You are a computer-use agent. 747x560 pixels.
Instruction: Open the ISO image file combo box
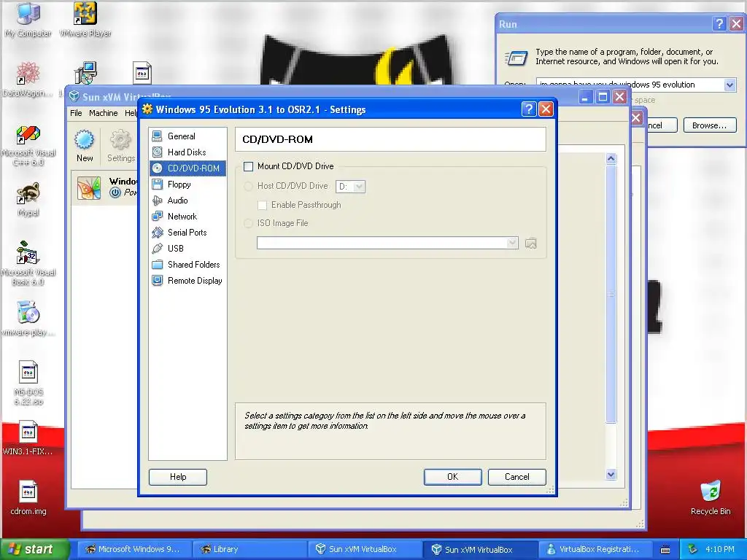tap(387, 243)
